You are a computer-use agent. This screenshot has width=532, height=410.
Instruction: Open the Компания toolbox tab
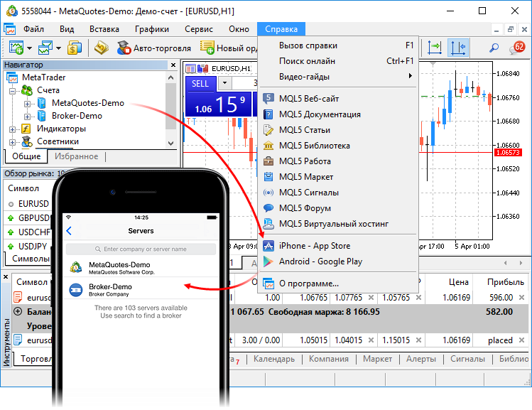[x=328, y=359]
